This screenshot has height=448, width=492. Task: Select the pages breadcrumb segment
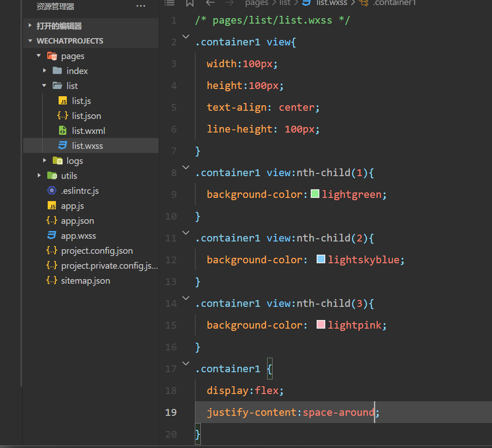(257, 3)
